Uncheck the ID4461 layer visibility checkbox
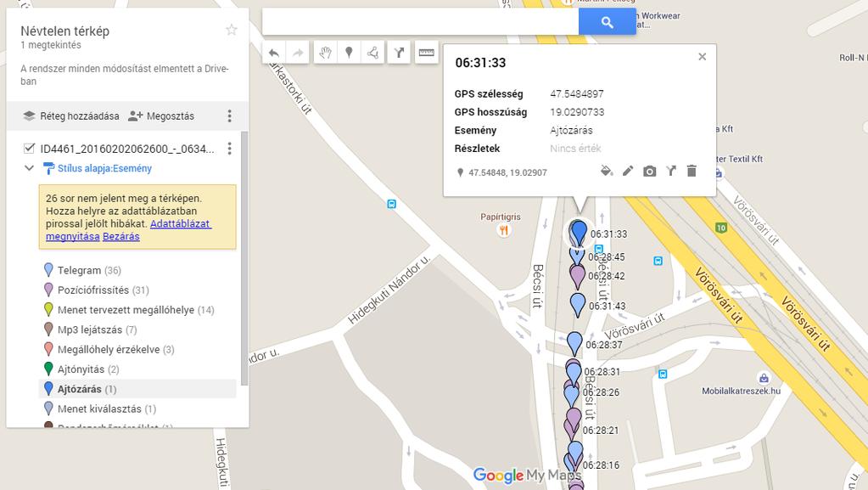The width and height of the screenshot is (868, 490). (29, 148)
